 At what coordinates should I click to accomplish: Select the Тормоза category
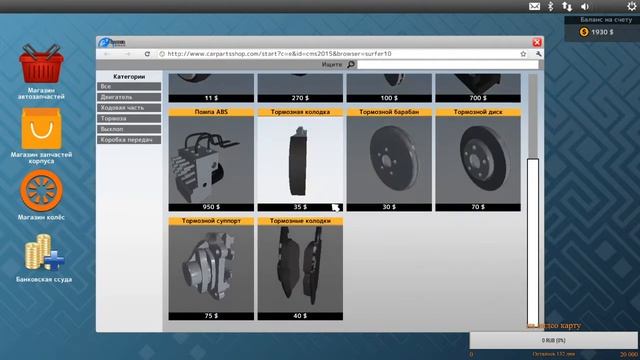pos(129,118)
